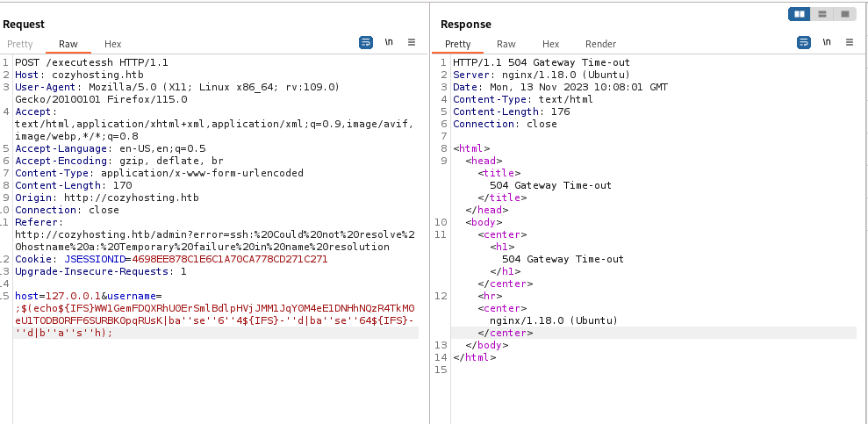Toggle non-printable characters \n in Request panel
868x424 pixels.
point(389,43)
